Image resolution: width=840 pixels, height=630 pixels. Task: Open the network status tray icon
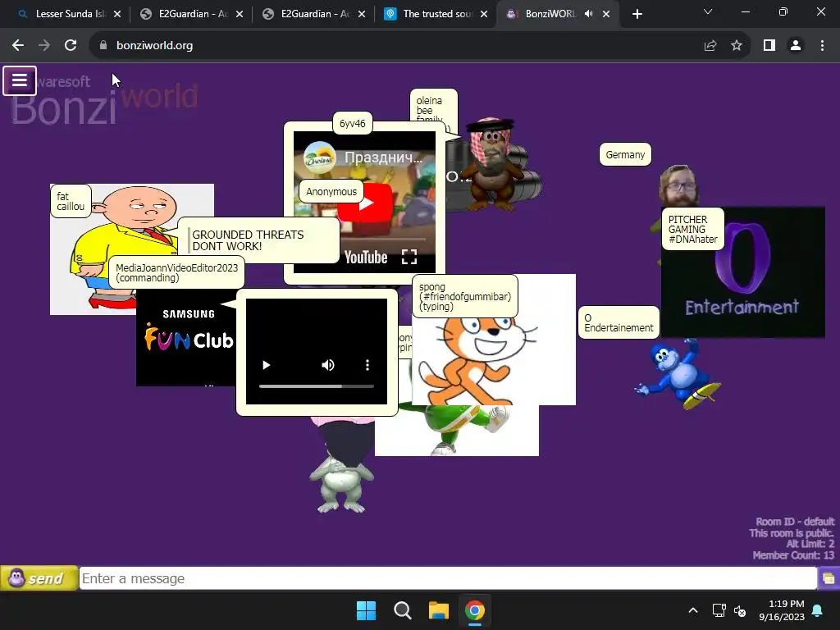pyautogui.click(x=719, y=610)
